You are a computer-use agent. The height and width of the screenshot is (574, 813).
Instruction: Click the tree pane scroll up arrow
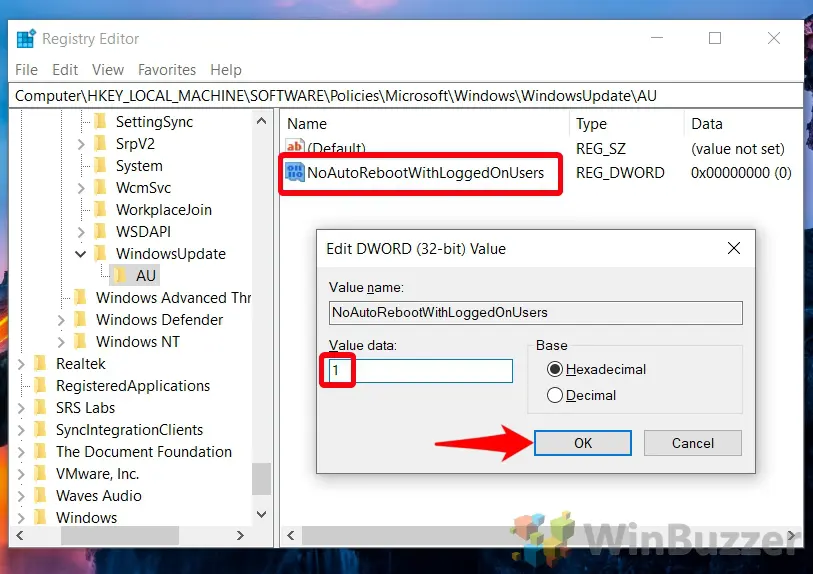[261, 121]
